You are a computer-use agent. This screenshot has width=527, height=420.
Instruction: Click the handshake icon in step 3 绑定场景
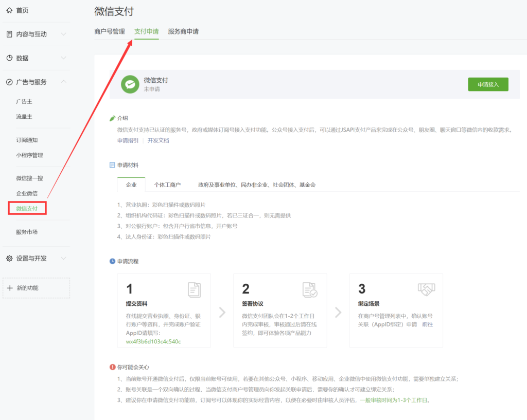427,289
